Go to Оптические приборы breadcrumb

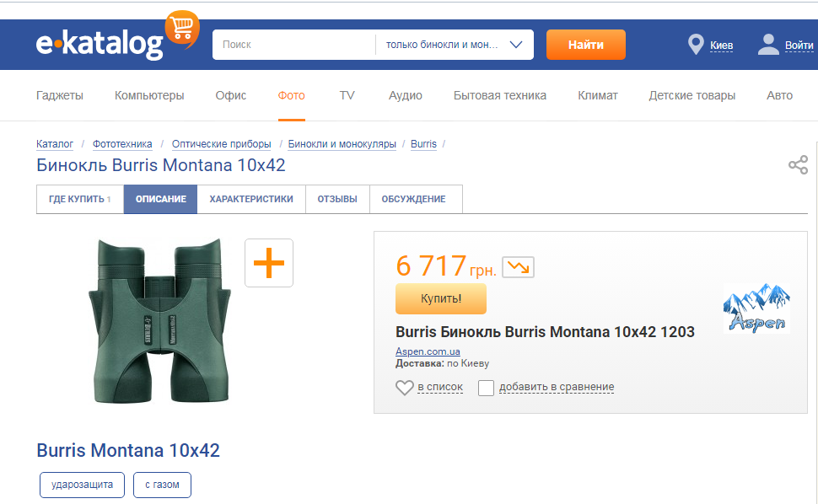pos(221,144)
